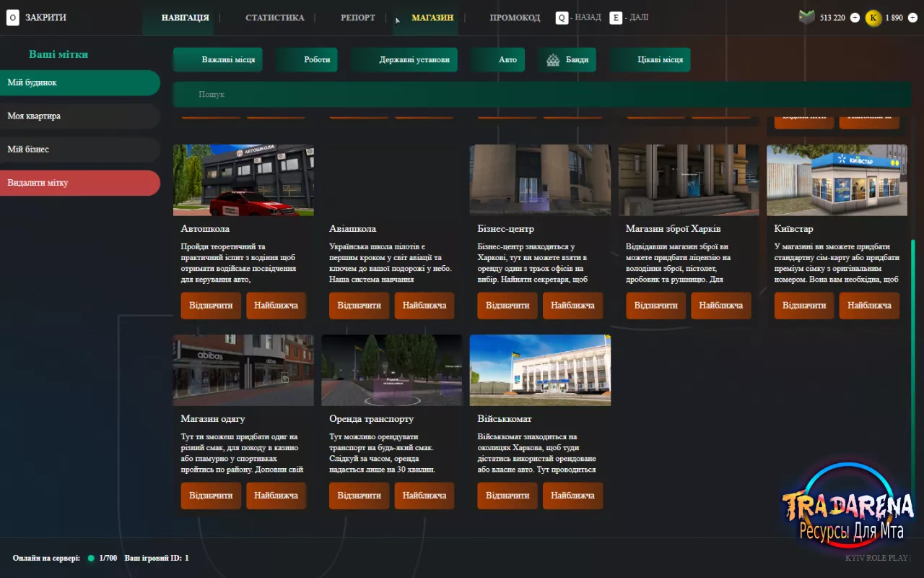
Task: Click the Q key icon for НАЗАД
Action: (562, 17)
